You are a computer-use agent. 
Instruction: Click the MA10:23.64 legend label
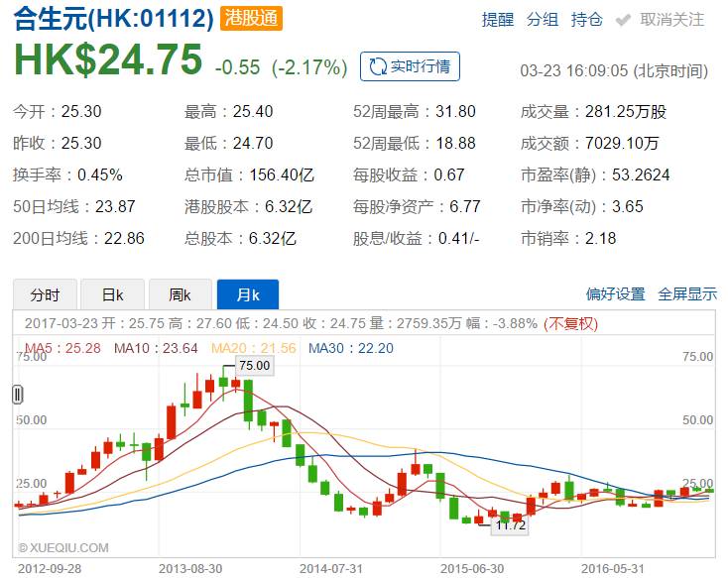[156, 348]
